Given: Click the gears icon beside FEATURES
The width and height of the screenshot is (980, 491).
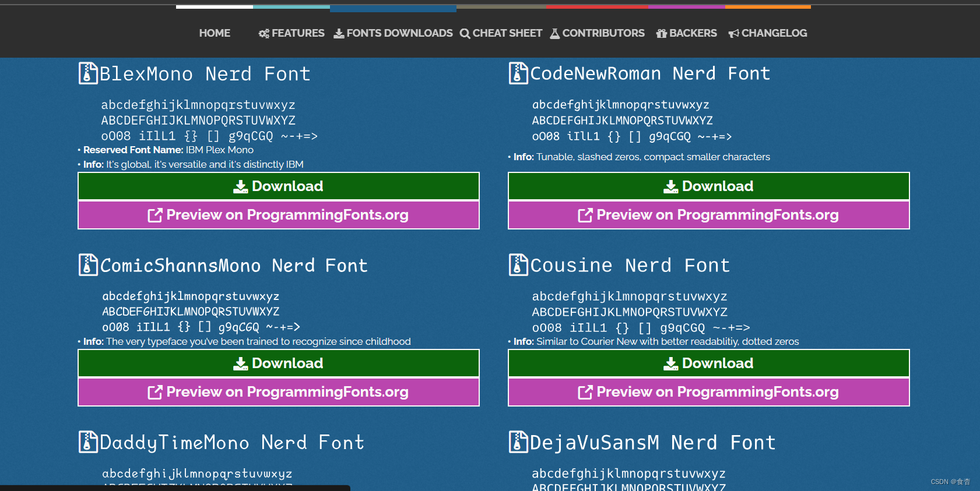Looking at the screenshot, I should [264, 34].
